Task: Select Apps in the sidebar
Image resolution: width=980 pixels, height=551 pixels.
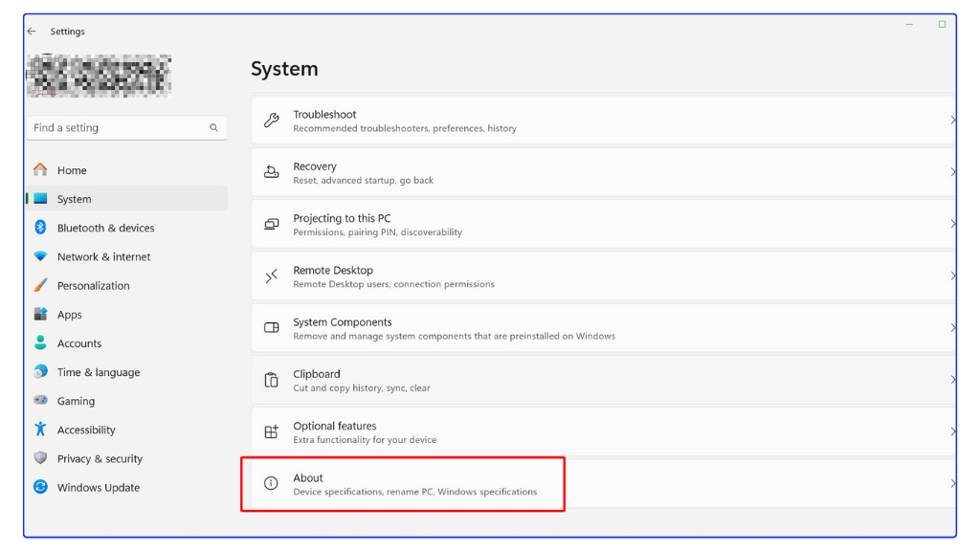Action: click(71, 314)
